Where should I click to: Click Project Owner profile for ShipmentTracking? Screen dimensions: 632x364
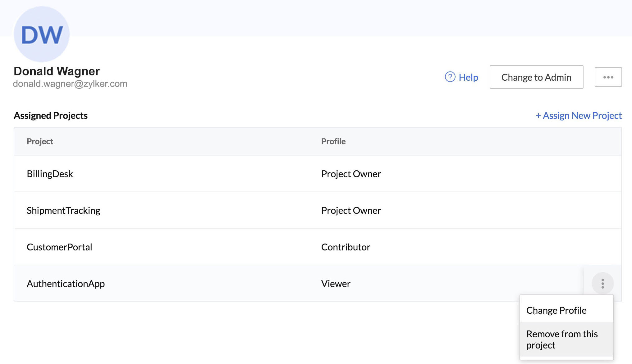click(351, 210)
